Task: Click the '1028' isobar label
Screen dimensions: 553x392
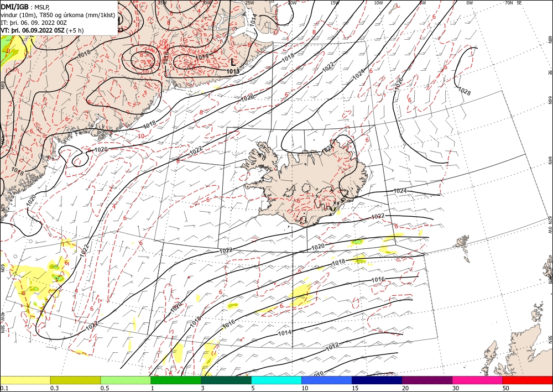Action: pyautogui.click(x=464, y=91)
